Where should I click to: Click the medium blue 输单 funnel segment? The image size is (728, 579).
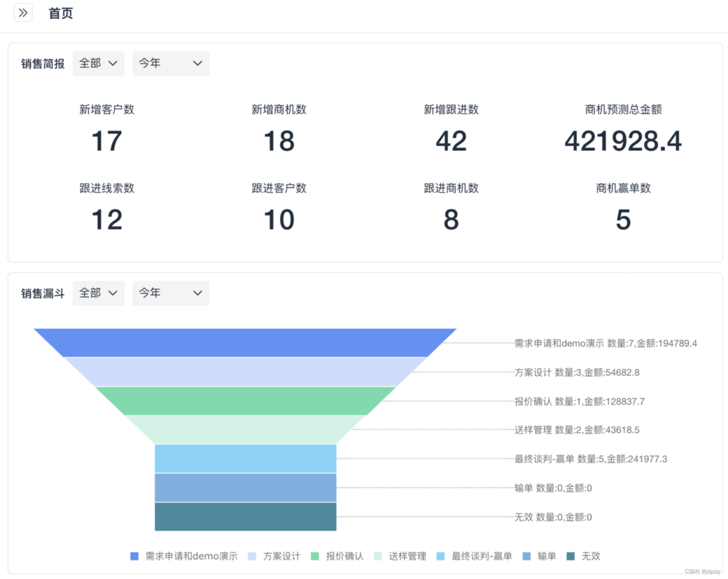245,487
